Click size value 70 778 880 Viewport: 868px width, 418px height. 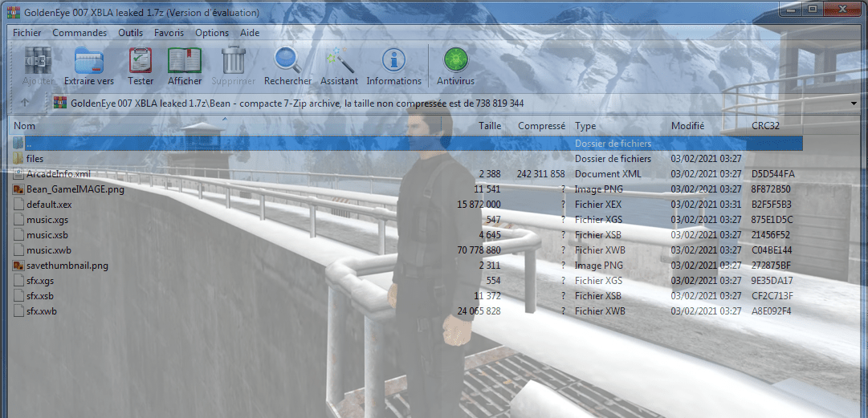[x=479, y=250]
